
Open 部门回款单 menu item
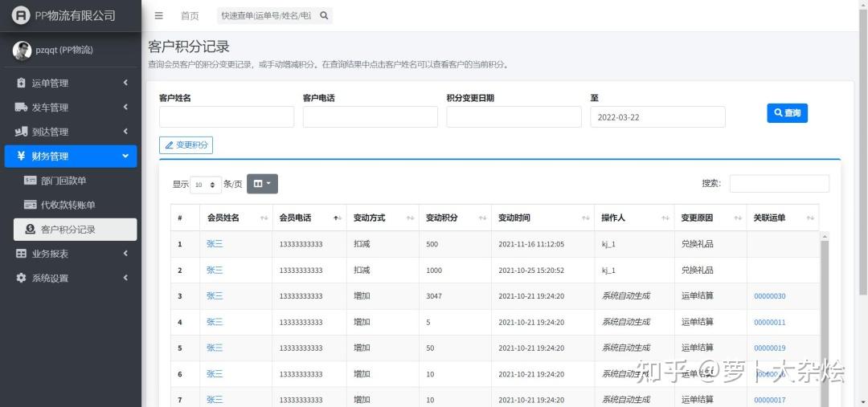click(76, 181)
